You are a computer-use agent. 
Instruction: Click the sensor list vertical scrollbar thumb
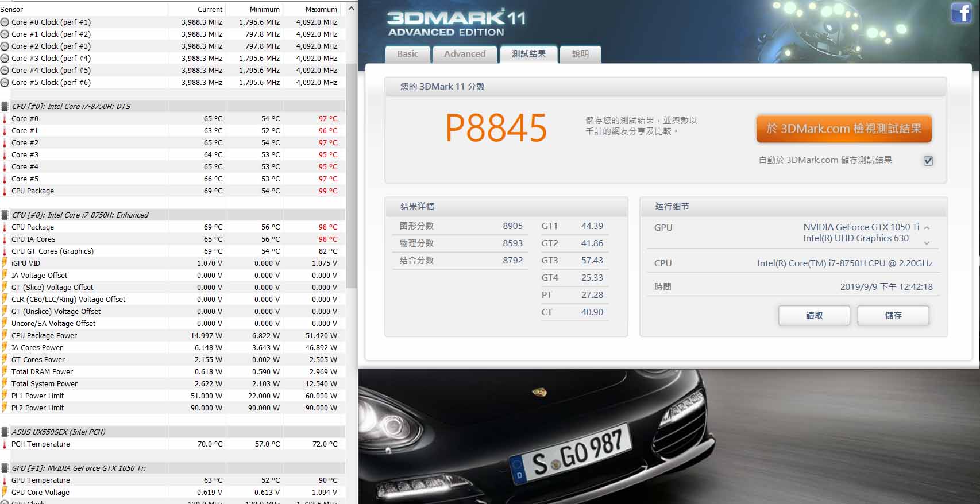tap(352, 175)
